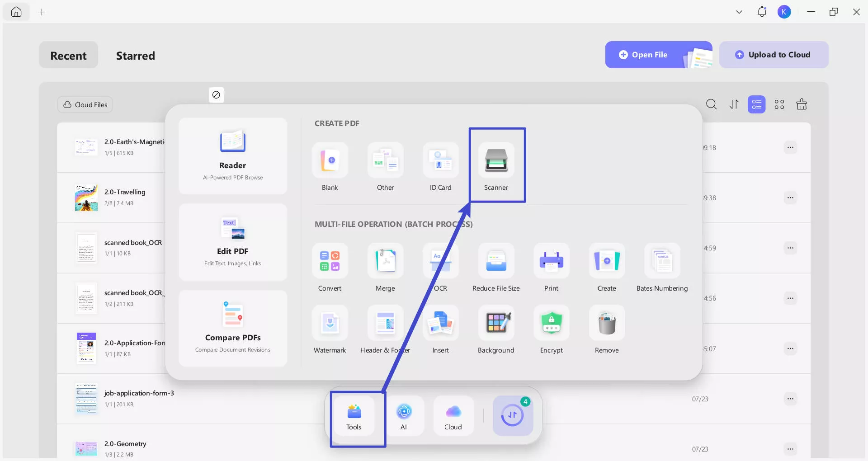868x461 pixels.
Task: Open the Watermark batch tool
Action: click(x=330, y=324)
